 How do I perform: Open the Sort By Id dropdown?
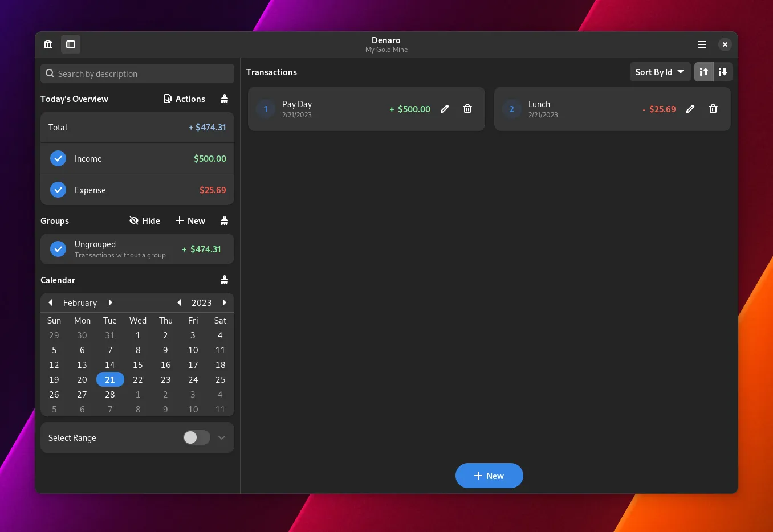tap(660, 72)
